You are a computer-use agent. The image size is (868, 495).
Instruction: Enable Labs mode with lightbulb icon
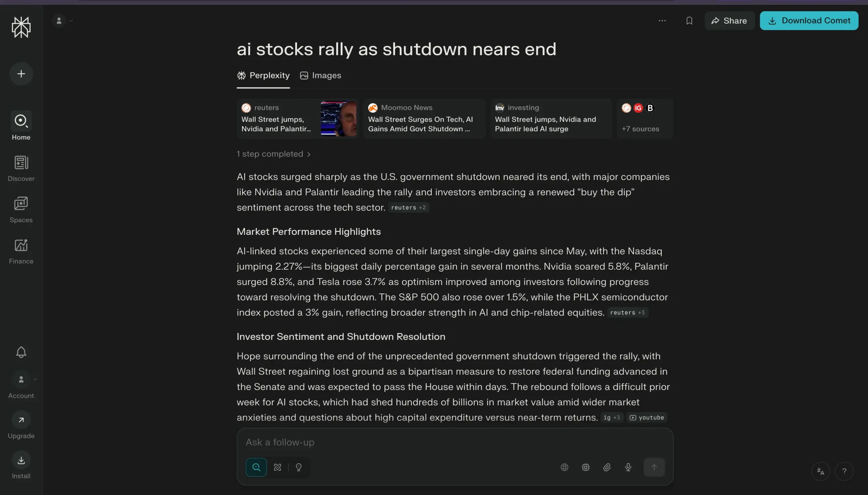[x=299, y=467]
